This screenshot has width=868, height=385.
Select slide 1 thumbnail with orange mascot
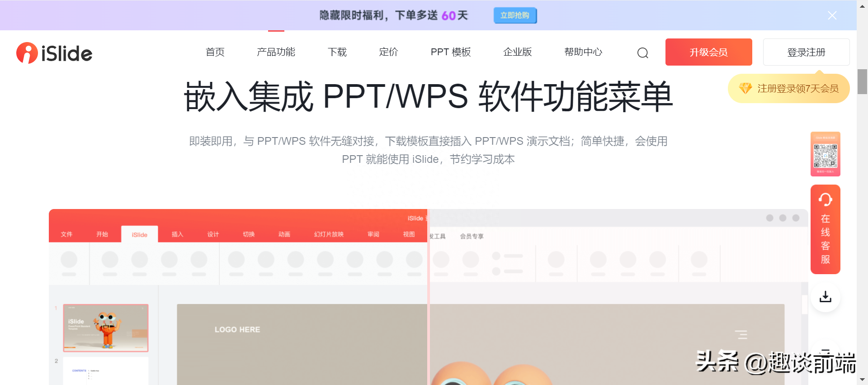click(106, 328)
